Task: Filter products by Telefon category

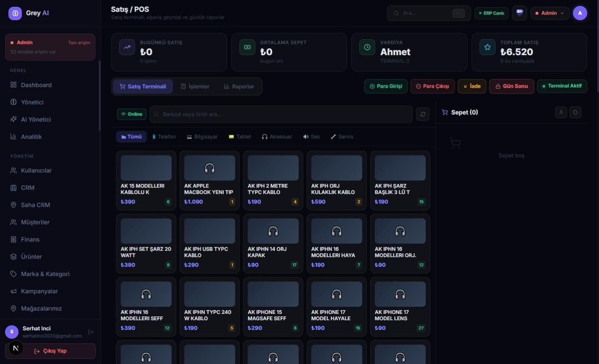Action: click(x=164, y=136)
